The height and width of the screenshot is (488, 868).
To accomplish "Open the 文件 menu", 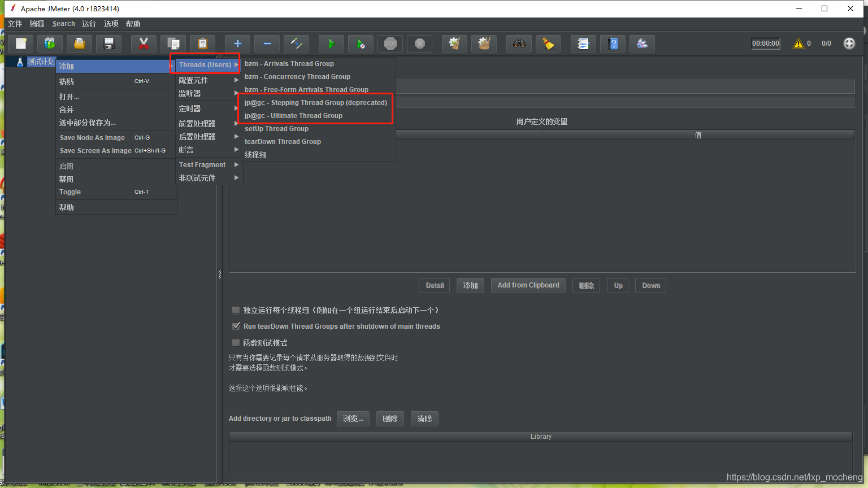I will coord(15,24).
